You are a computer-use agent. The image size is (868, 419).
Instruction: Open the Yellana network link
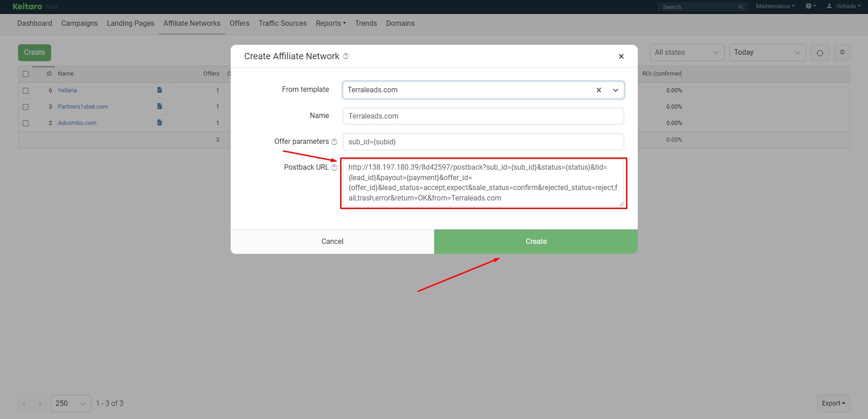pos(67,90)
